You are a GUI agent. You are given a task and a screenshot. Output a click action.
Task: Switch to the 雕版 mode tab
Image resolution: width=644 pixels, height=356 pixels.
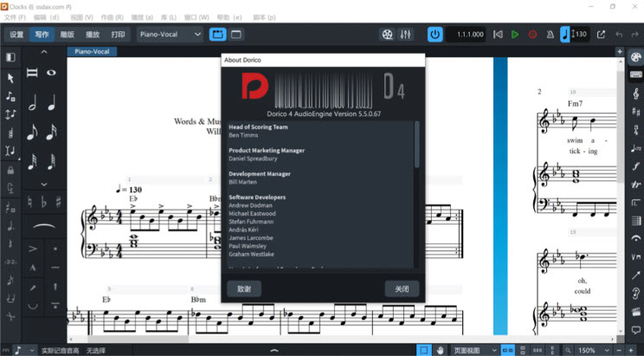coord(67,35)
